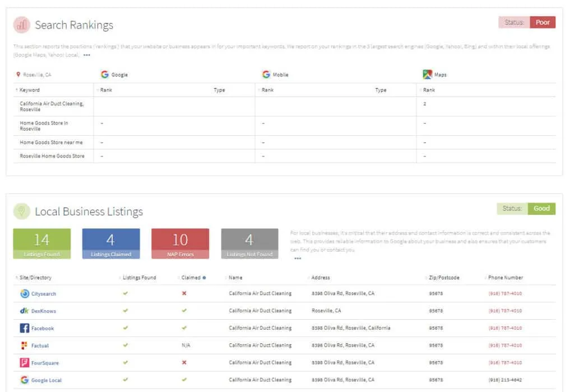Click the FourSquare claimed red X mark
The height and width of the screenshot is (392, 574).
pos(184,363)
